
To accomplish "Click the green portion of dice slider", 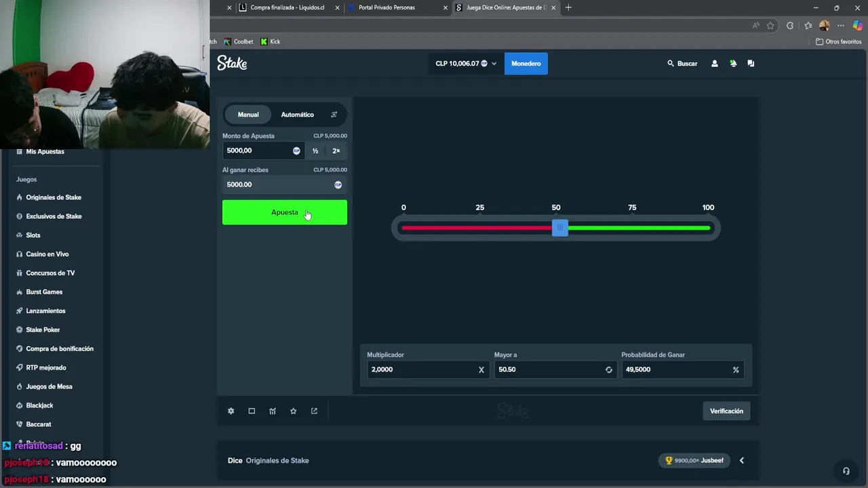I will [x=639, y=228].
